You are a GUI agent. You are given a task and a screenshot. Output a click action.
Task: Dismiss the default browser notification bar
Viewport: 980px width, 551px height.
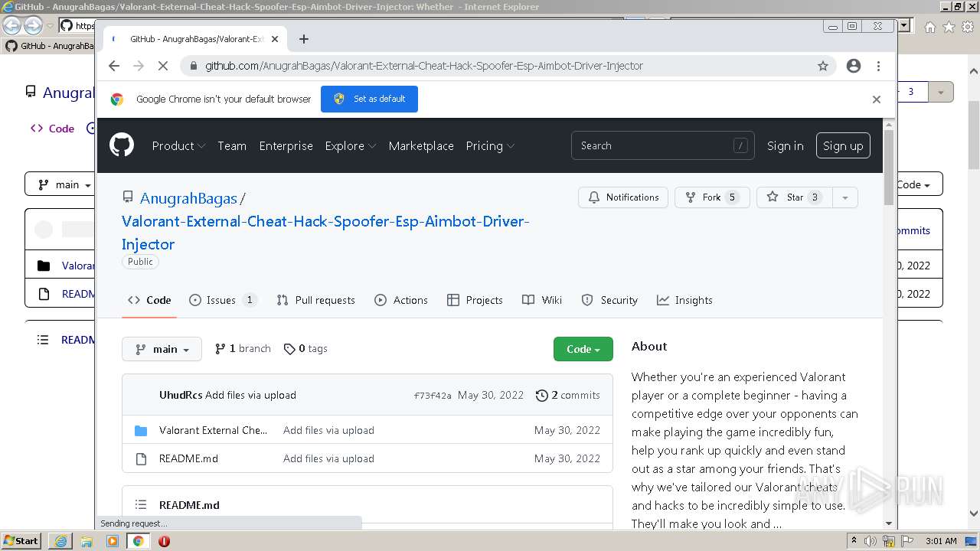(x=877, y=99)
